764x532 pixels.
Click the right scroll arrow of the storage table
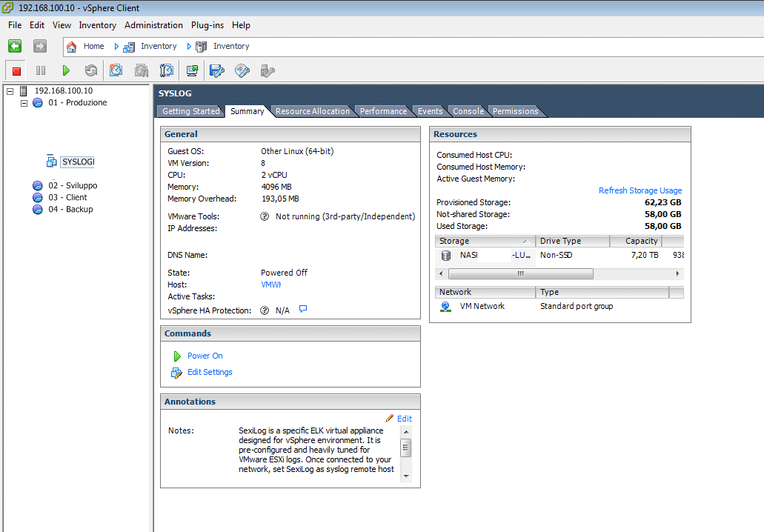pos(678,274)
